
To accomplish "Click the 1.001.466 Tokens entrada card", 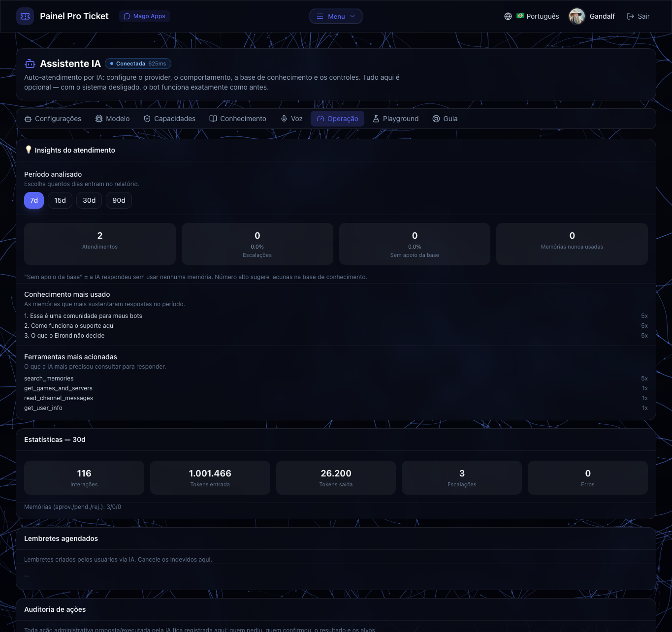I will point(210,477).
